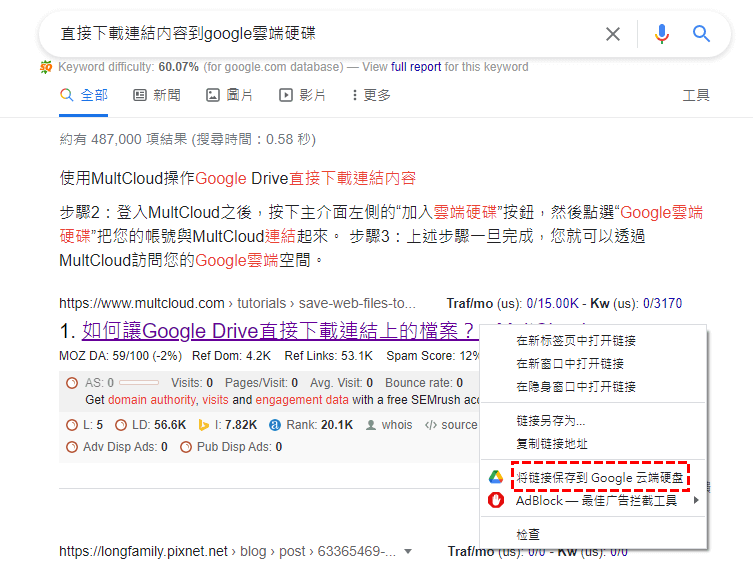This screenshot has width=753, height=564.
Task: Click the engagement data link
Action: [302, 400]
